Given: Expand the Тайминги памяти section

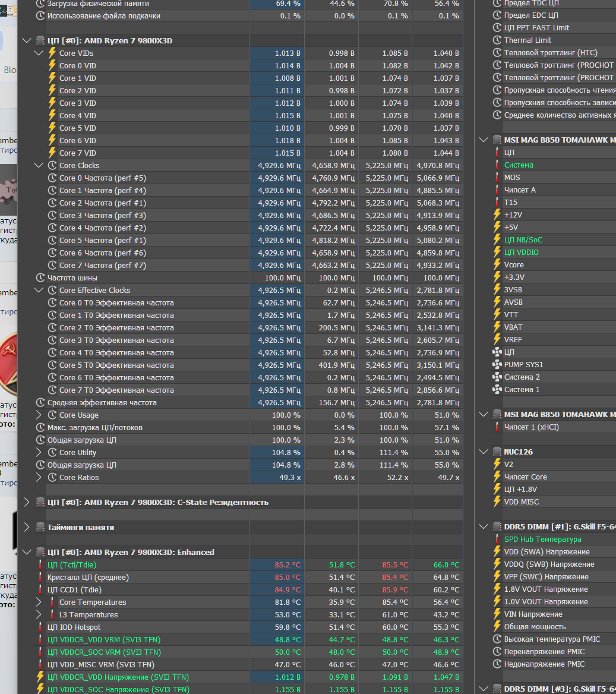Looking at the screenshot, I should (x=27, y=527).
